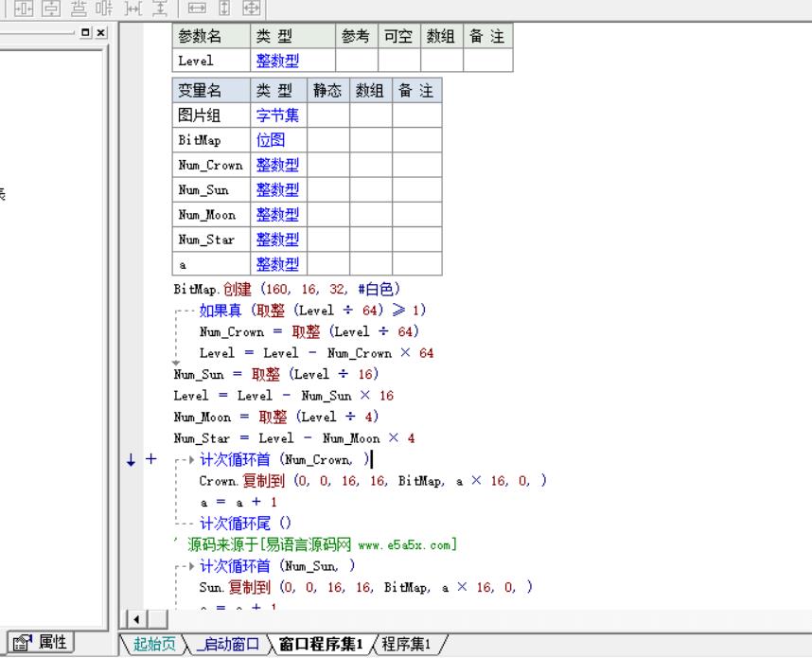Select the 变量名 header cell
This screenshot has width=812, height=658.
point(211,90)
